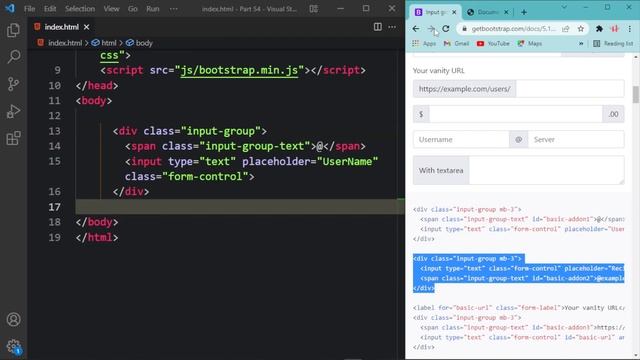Viewport: 640px width, 360px height.
Task: Click 'Your vanity URL' label
Action: (x=438, y=71)
